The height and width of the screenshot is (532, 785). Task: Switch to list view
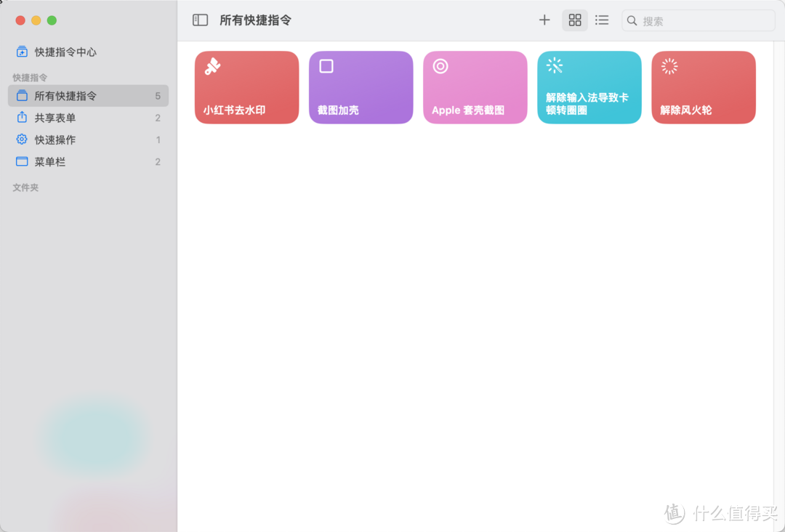pyautogui.click(x=602, y=20)
